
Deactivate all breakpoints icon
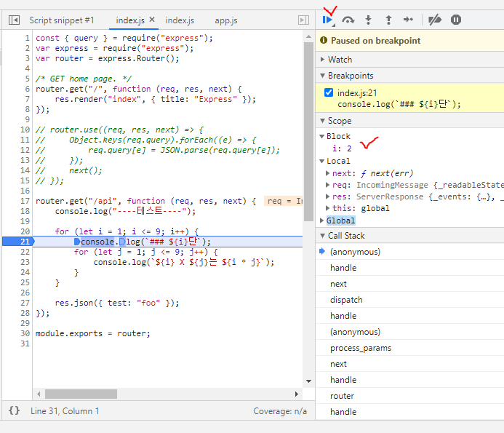[435, 20]
